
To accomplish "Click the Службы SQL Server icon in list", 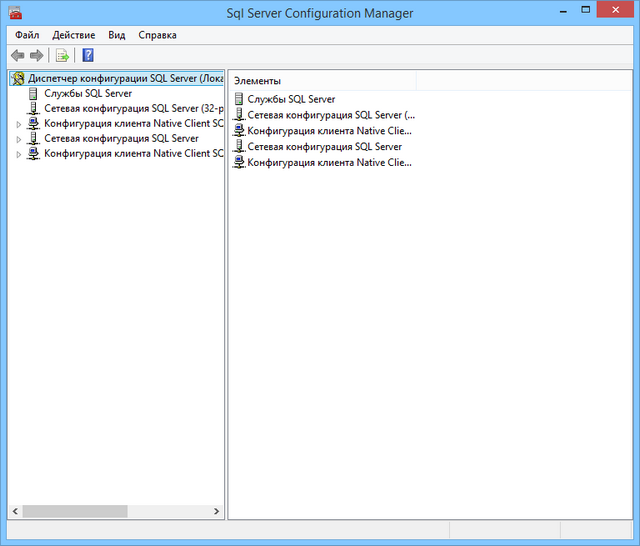I will [239, 99].
